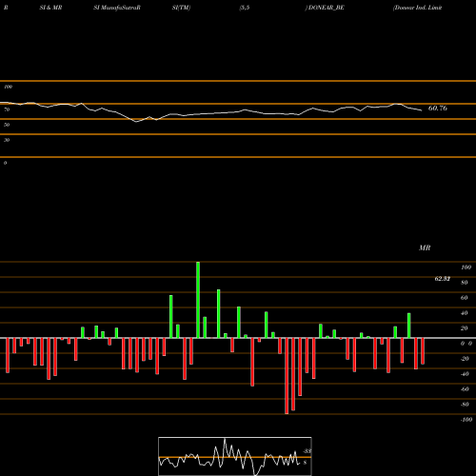Click the -100 label on the MR axis

click(x=466, y=420)
